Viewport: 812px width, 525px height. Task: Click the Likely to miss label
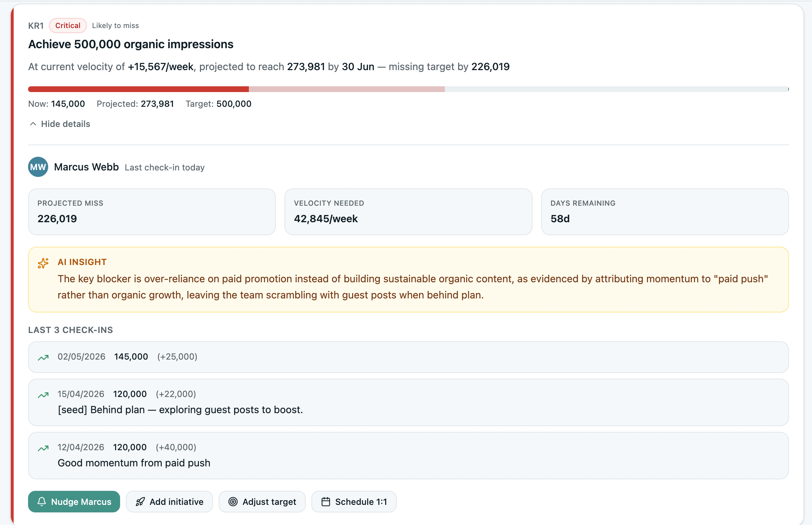[x=115, y=26]
